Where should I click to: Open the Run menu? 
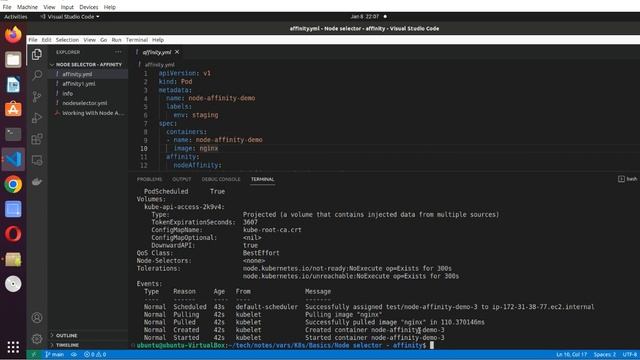(x=116, y=40)
